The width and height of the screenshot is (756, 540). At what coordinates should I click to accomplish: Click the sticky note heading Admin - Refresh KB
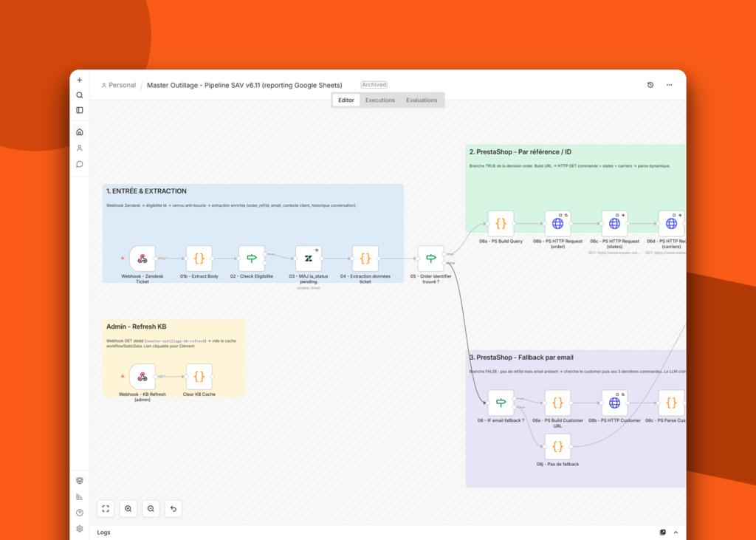tap(137, 327)
